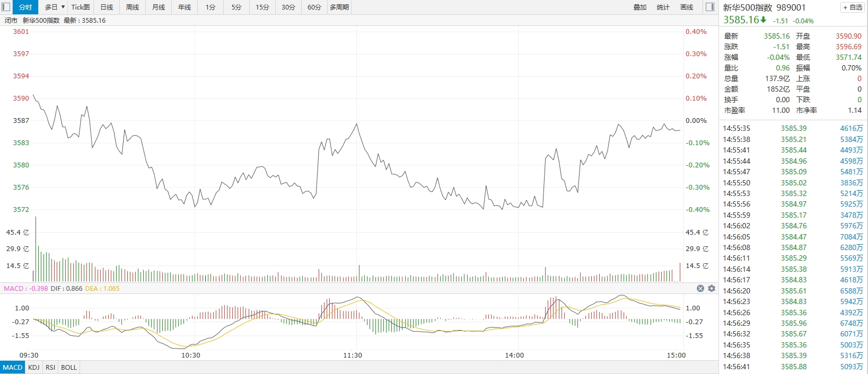868x374 pixels.
Task: Open the Tick图 chart view
Action: point(81,7)
